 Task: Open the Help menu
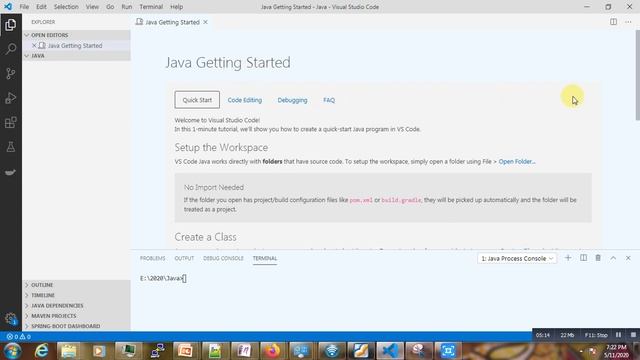click(176, 7)
